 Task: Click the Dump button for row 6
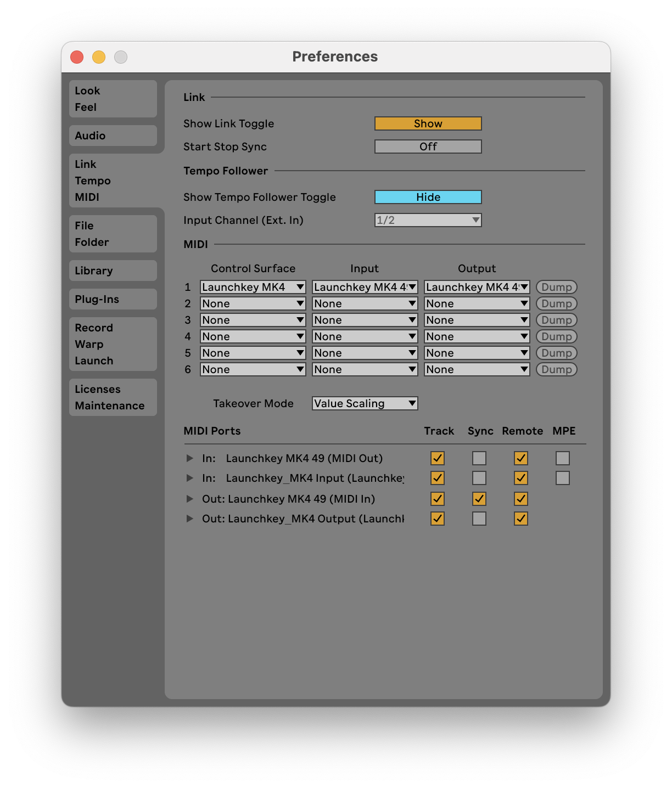tap(557, 369)
